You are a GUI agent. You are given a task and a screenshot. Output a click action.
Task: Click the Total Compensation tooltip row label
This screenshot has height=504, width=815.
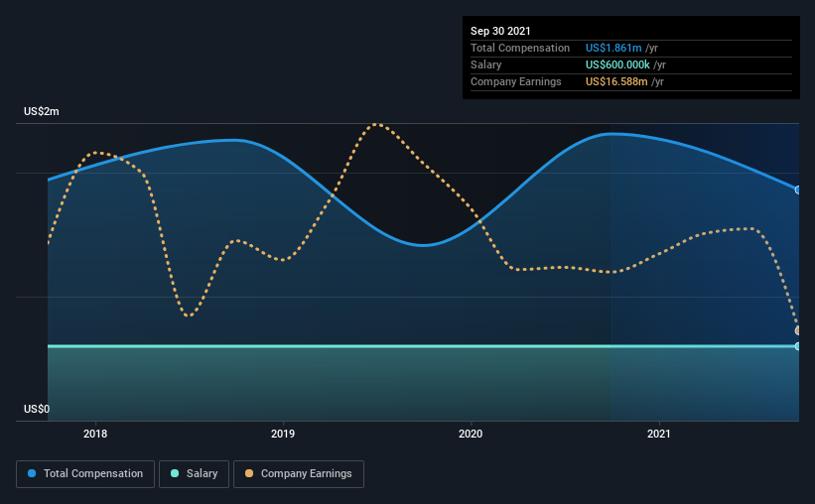(520, 48)
